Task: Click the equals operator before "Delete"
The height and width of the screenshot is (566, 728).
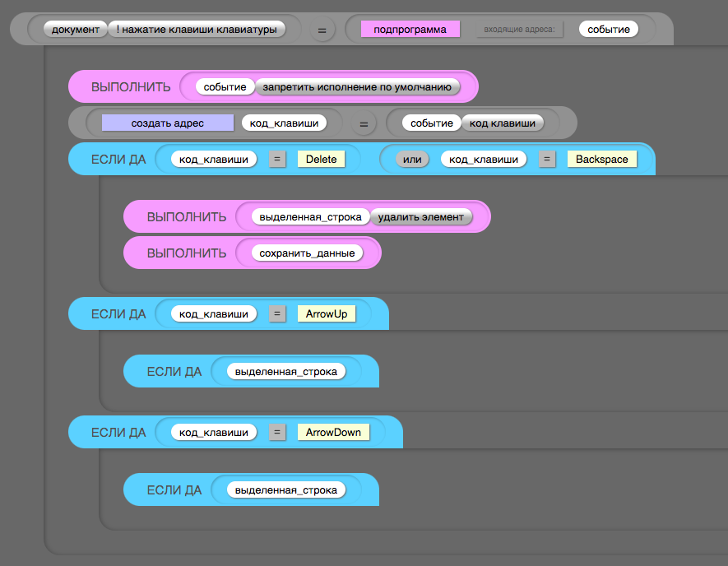Action: click(x=277, y=160)
